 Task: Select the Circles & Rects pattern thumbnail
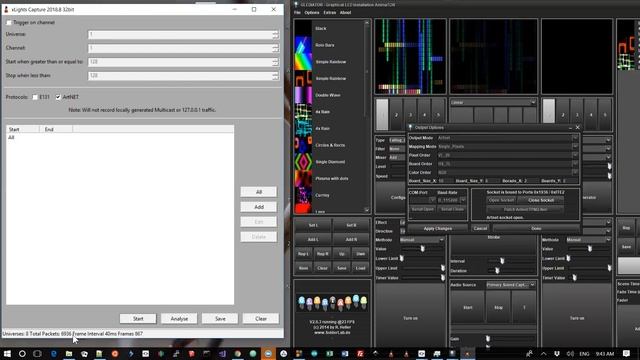click(x=303, y=145)
